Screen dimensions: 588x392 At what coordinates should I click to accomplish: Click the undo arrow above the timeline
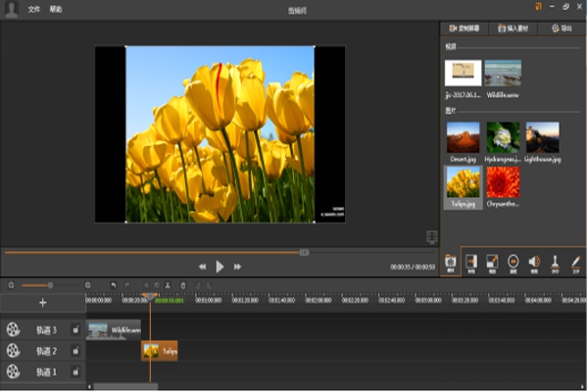pos(113,285)
